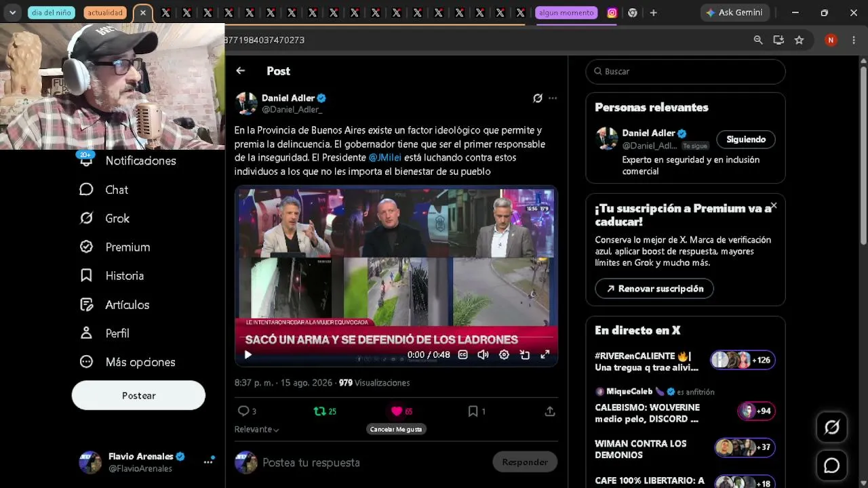Mute the video volume
Image resolution: width=868 pixels, height=488 pixels.
pos(483,354)
